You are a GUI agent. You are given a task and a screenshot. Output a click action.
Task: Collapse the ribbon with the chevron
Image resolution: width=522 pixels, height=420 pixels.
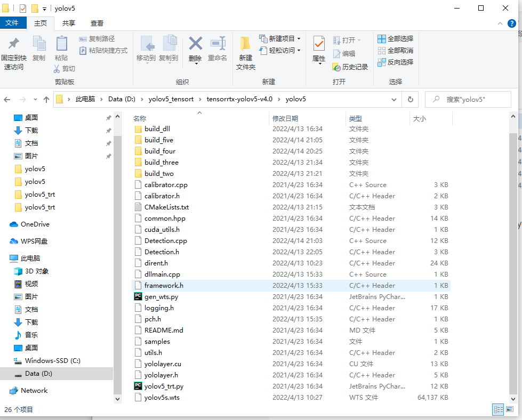tap(500, 23)
